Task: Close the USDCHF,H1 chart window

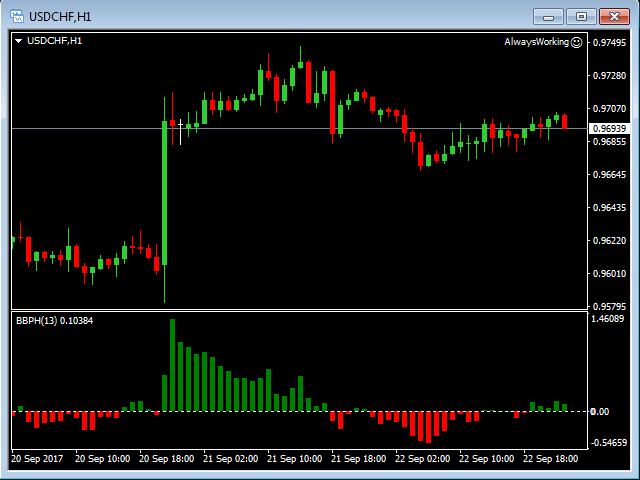Action: coord(614,17)
